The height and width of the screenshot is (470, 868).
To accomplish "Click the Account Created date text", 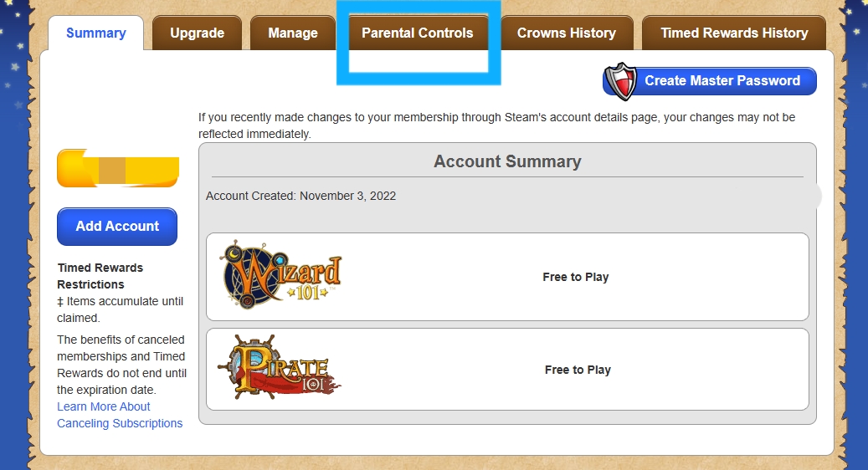I will [301, 196].
